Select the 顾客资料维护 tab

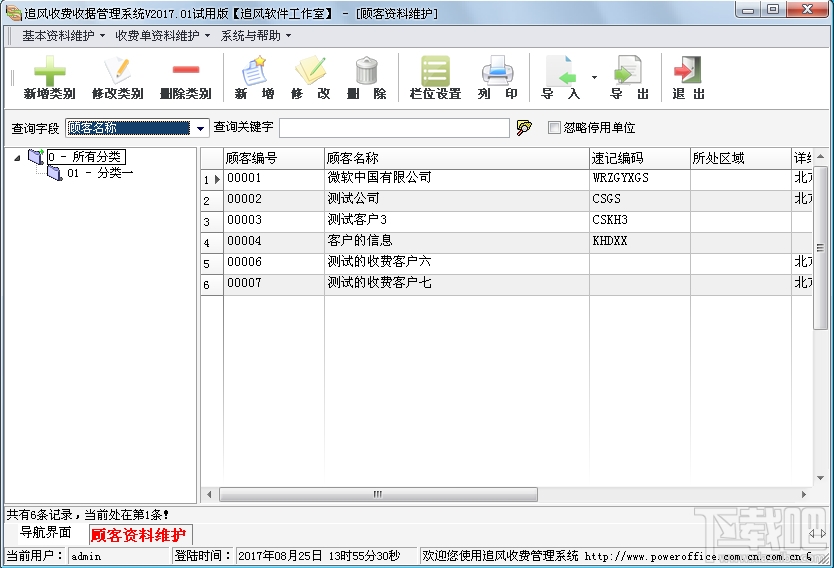click(x=138, y=535)
